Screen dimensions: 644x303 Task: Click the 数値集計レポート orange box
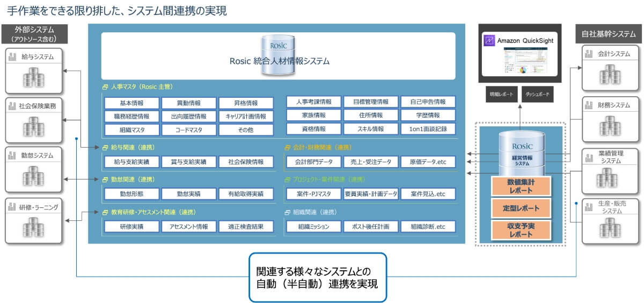tap(522, 186)
